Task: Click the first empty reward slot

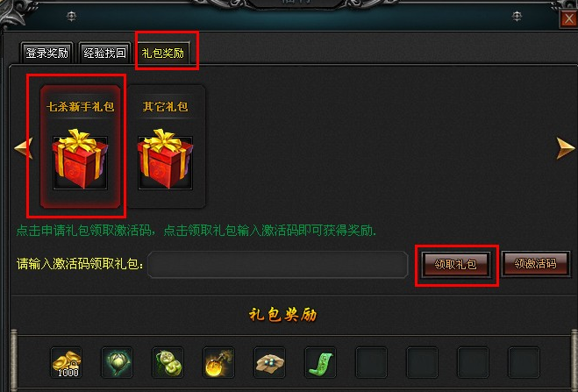Action: tap(371, 362)
